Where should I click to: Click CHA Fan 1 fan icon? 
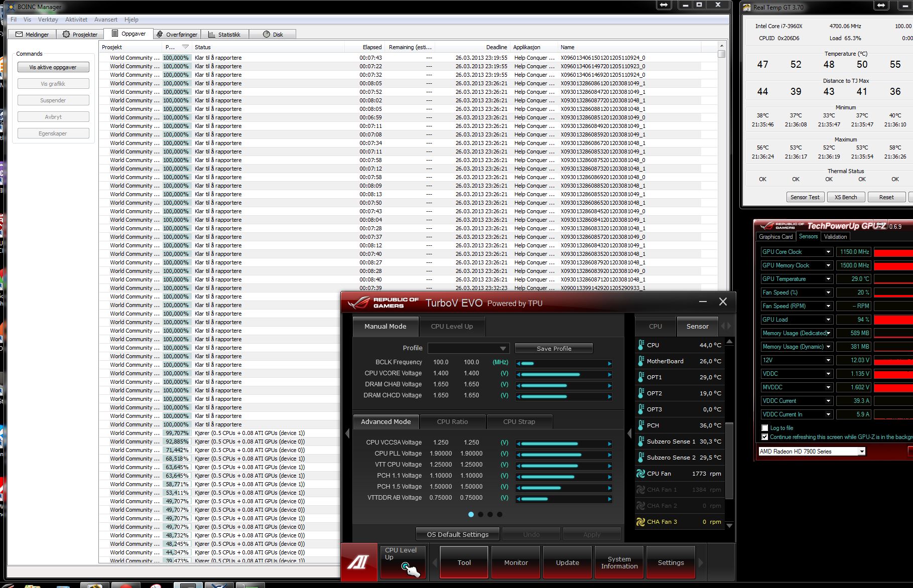640,490
